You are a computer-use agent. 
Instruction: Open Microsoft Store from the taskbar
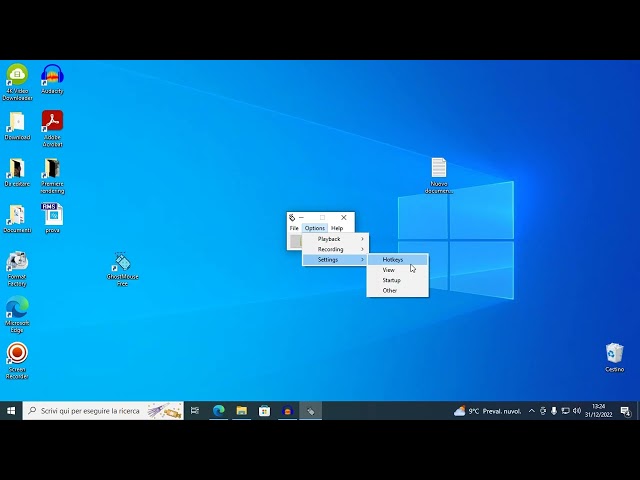click(264, 411)
